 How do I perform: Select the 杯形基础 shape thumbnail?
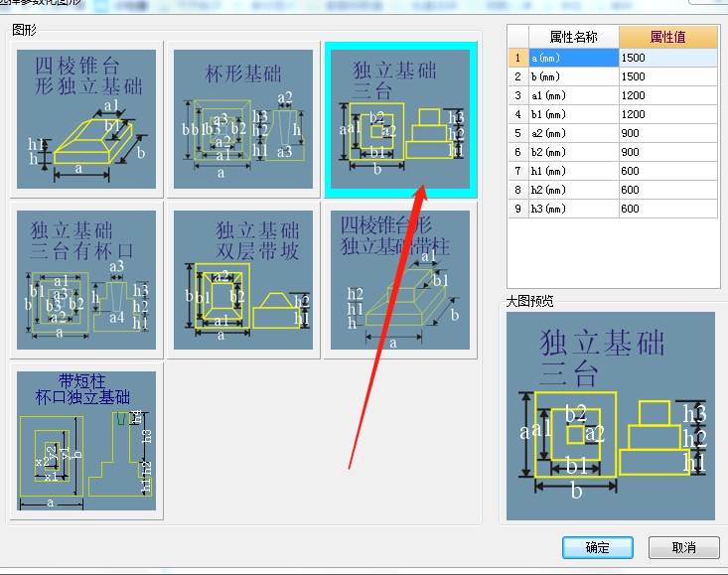243,119
